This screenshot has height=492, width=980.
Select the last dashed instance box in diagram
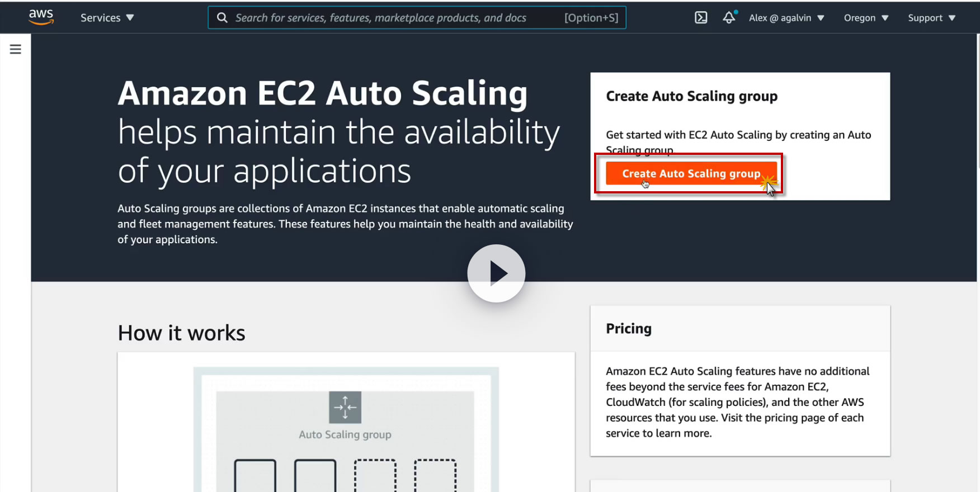[x=435, y=475]
